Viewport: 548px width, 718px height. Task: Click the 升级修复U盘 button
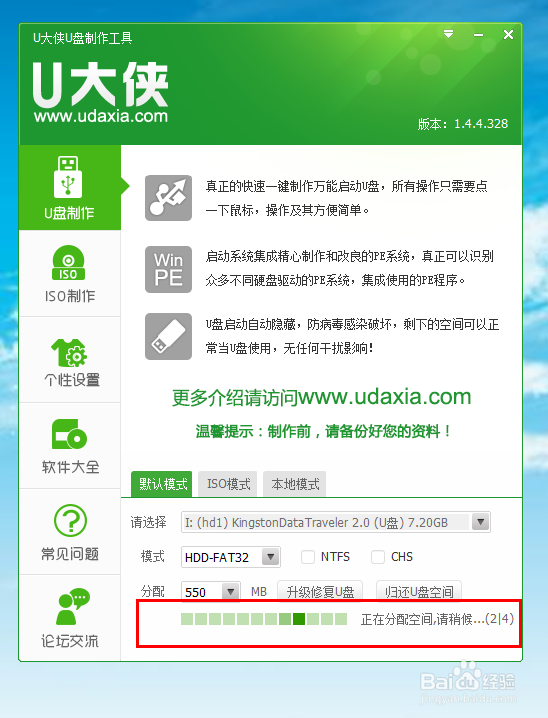320,591
